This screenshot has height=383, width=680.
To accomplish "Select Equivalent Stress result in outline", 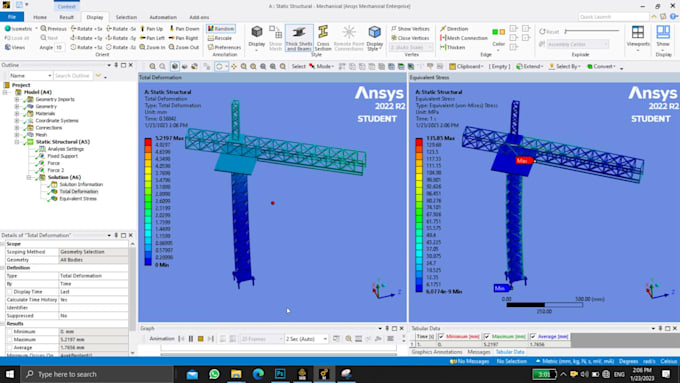I will tap(78, 199).
